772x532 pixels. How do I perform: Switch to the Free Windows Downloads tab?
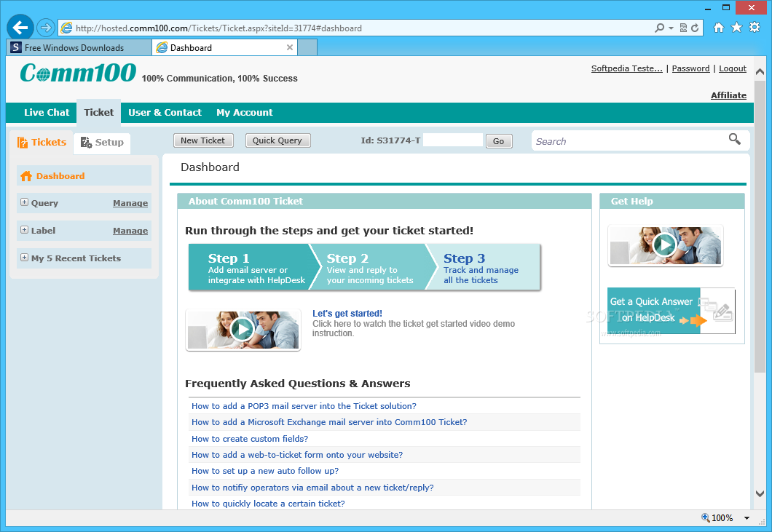pyautogui.click(x=79, y=47)
